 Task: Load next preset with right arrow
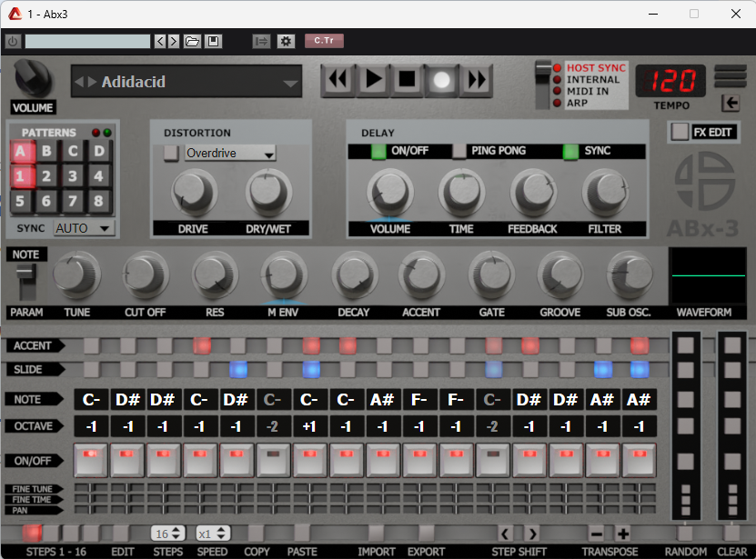[x=173, y=42]
